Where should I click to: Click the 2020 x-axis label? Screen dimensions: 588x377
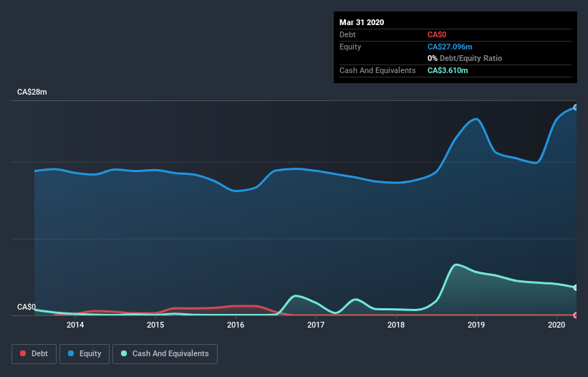click(x=556, y=325)
